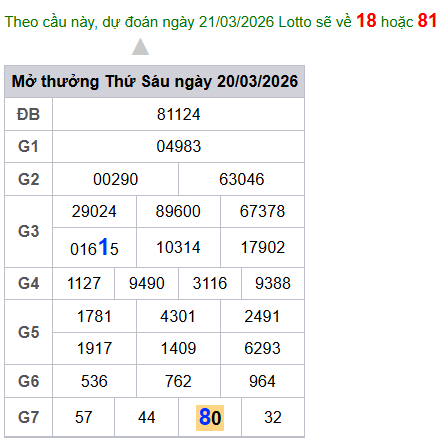
Task: Select G3 number 29024
Action: pos(94,211)
